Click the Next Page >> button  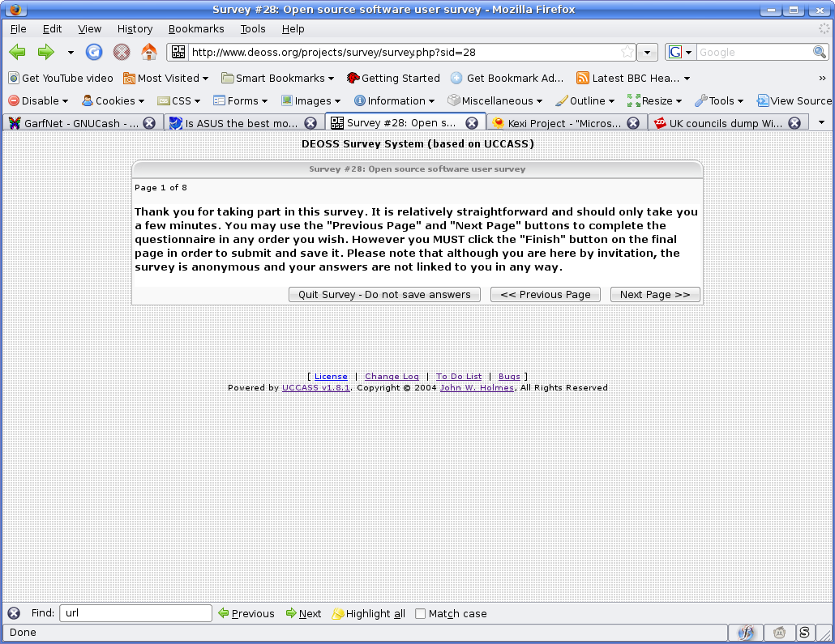coord(655,294)
